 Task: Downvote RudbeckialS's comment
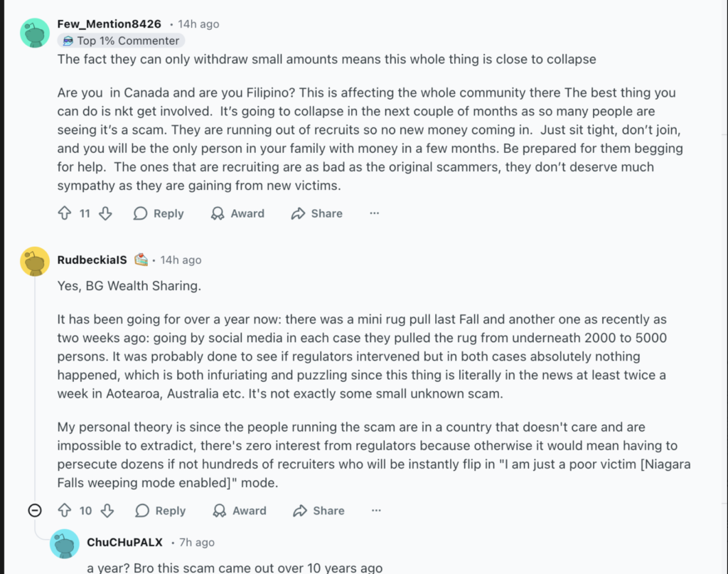(x=107, y=510)
